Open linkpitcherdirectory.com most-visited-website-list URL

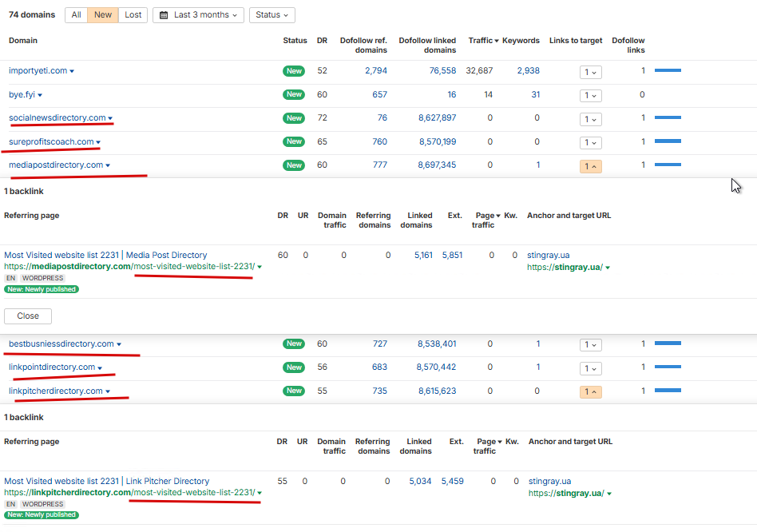click(x=129, y=492)
